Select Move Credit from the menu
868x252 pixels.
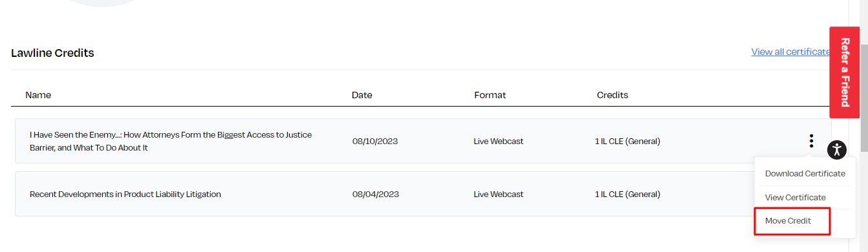tap(788, 221)
